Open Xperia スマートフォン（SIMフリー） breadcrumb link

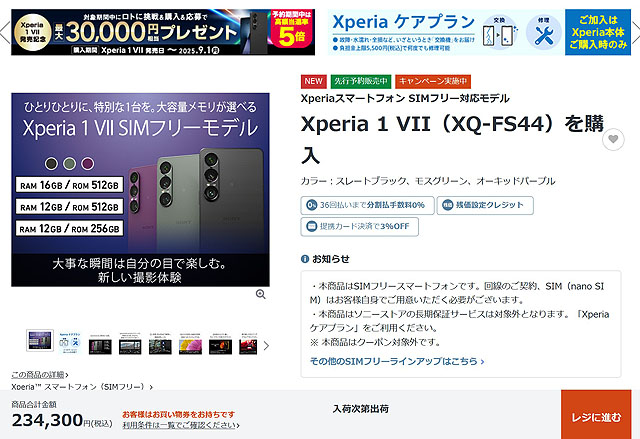click(82, 386)
